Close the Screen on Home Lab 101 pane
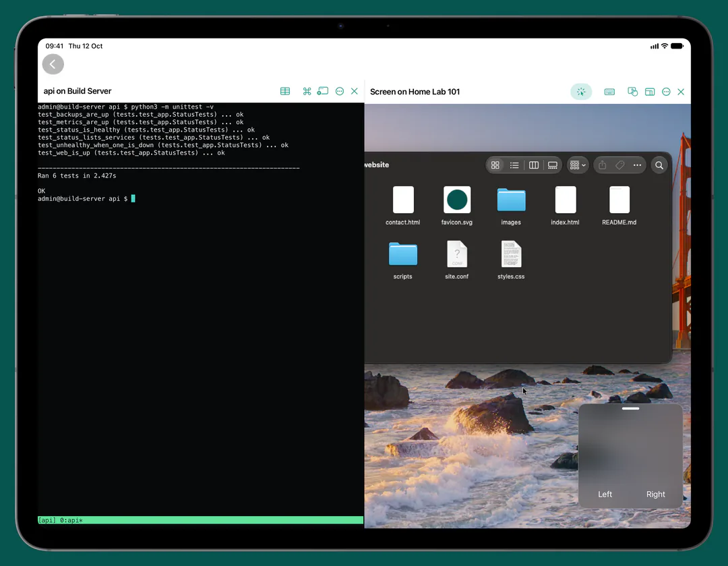728x566 pixels. point(681,92)
